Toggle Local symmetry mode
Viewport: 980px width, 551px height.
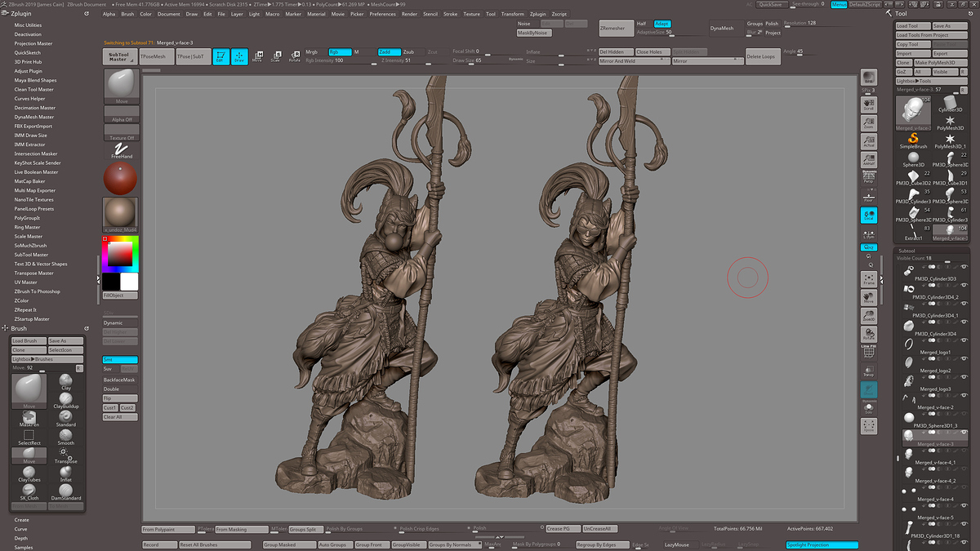[869, 216]
